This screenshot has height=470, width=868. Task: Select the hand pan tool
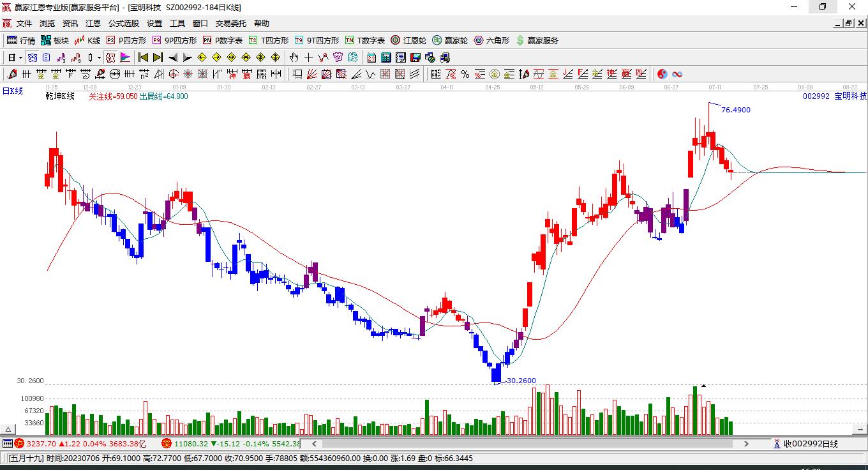pos(294,57)
